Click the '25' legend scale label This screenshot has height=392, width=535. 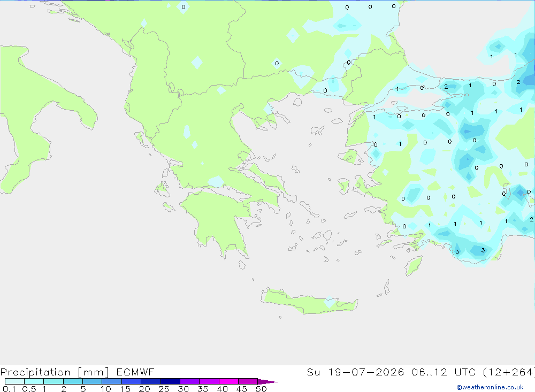[164, 389]
